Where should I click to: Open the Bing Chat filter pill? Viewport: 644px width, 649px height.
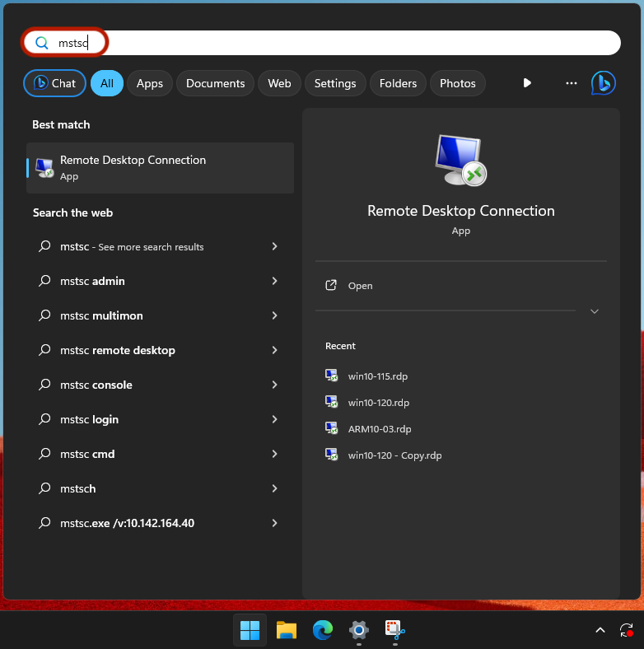coord(54,83)
